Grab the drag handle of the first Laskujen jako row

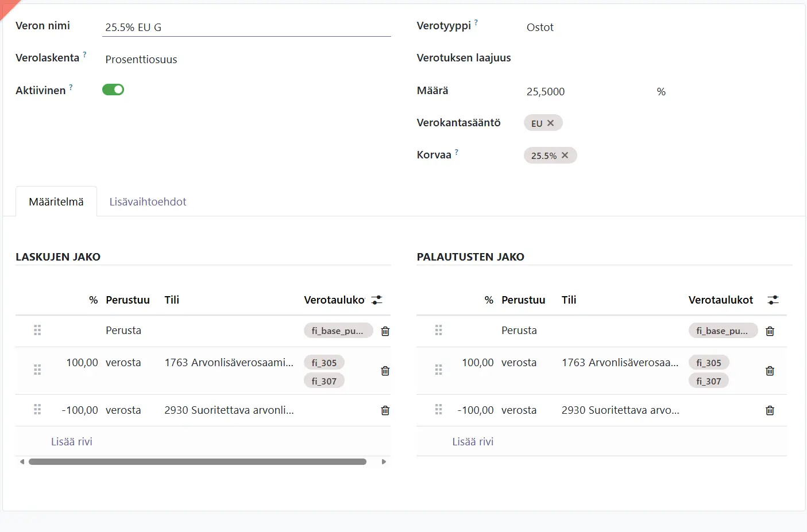click(x=37, y=330)
